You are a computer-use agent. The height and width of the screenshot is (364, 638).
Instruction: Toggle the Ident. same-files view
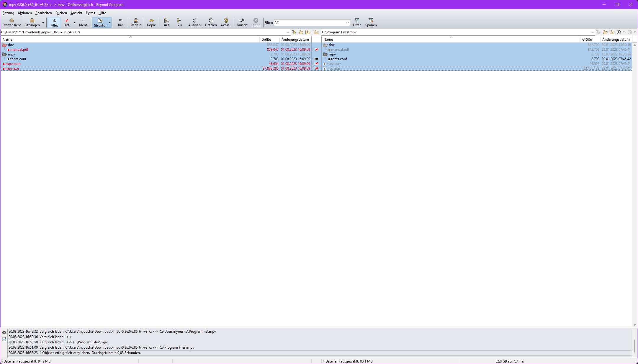[x=84, y=22]
